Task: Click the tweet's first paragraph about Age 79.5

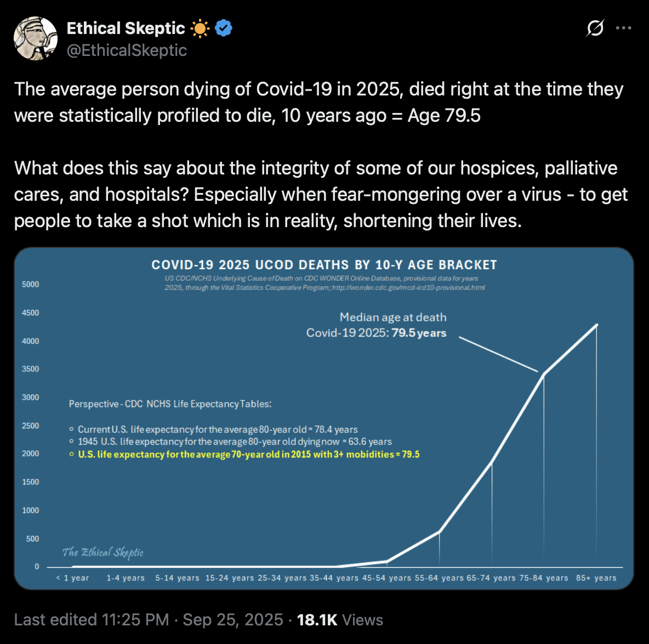Action: click(318, 102)
